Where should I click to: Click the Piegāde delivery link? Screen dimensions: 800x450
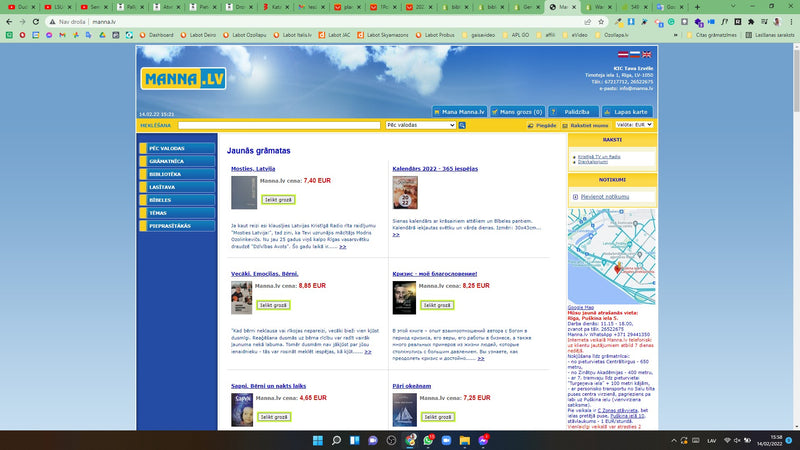coord(542,126)
